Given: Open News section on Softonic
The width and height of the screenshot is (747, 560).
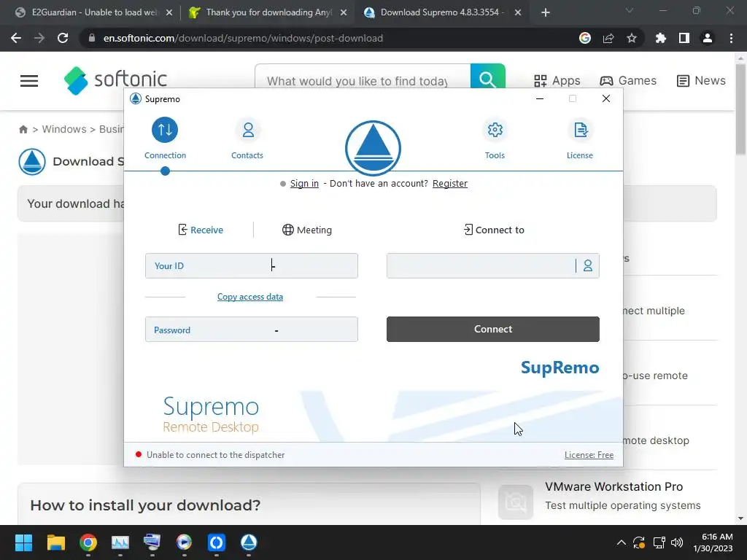Looking at the screenshot, I should click(x=701, y=80).
